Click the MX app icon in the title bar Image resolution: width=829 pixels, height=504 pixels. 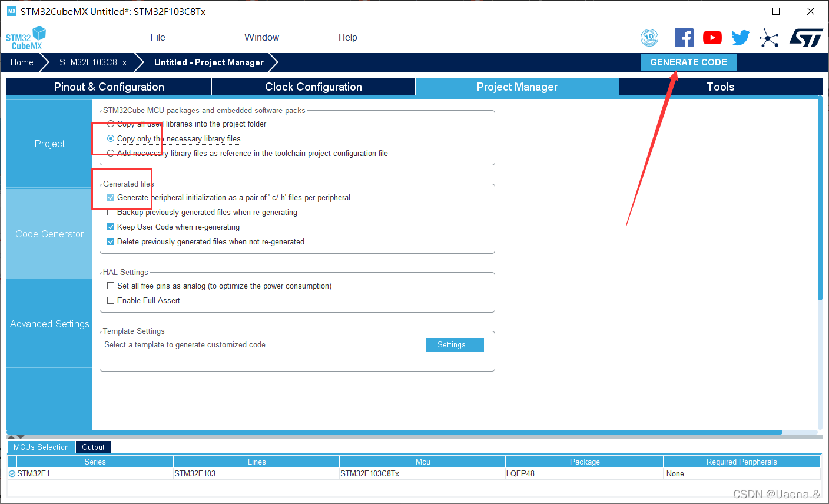tap(12, 11)
